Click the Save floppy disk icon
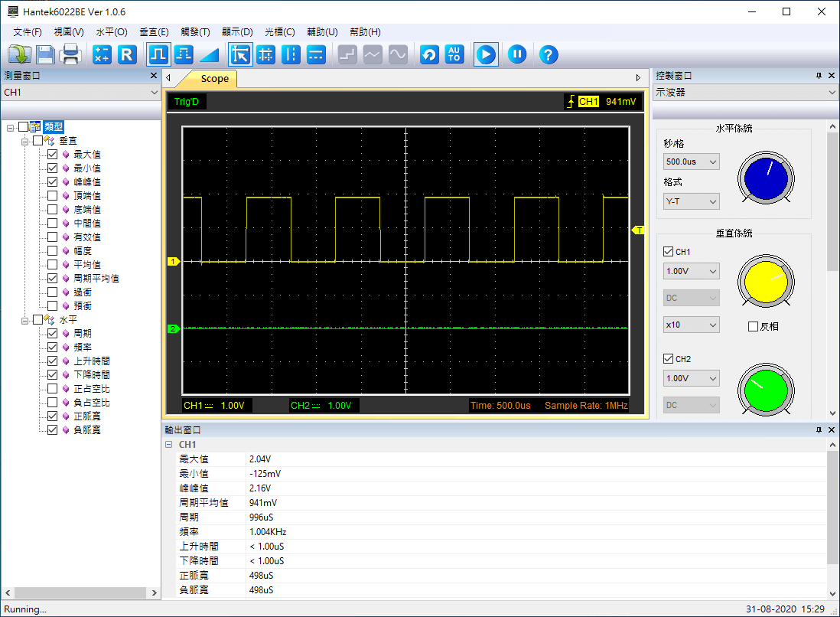This screenshot has width=840, height=617. point(45,54)
